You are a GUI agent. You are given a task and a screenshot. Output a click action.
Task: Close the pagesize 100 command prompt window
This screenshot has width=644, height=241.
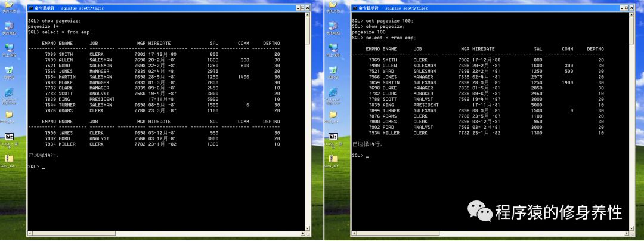(x=631, y=8)
